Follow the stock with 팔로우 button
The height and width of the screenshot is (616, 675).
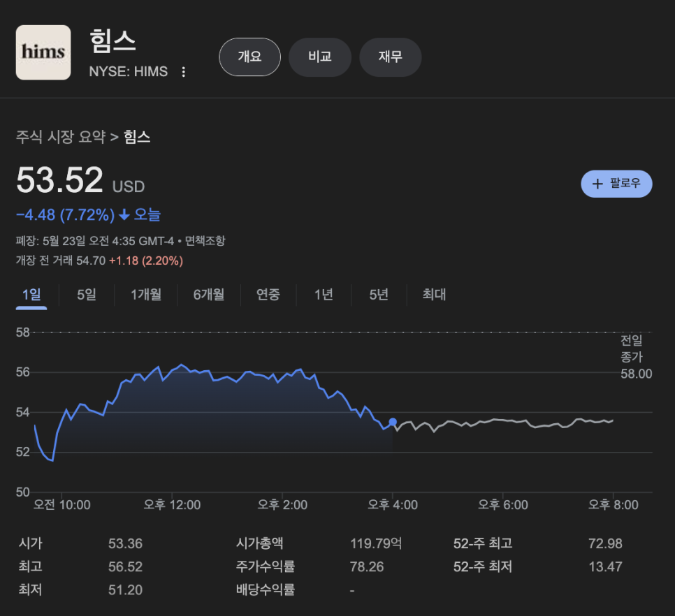(x=616, y=184)
